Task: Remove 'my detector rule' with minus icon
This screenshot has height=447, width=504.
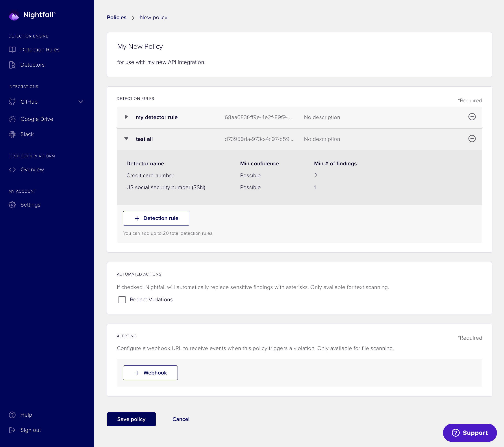Action: (472, 117)
